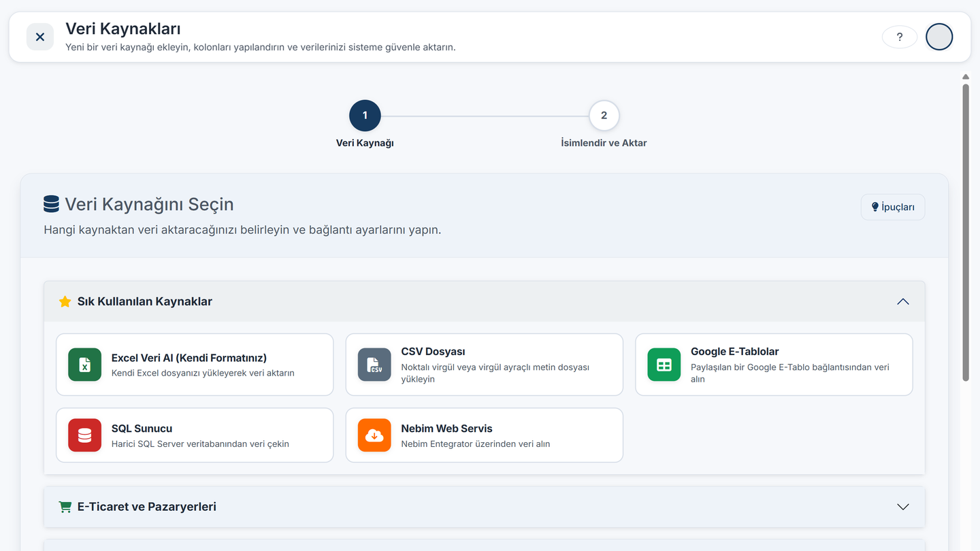Click the description 'Paylaşılan bir Google E-Tablo bağlantısından veri alın'
Viewport: 980px width, 551px height.
(790, 373)
